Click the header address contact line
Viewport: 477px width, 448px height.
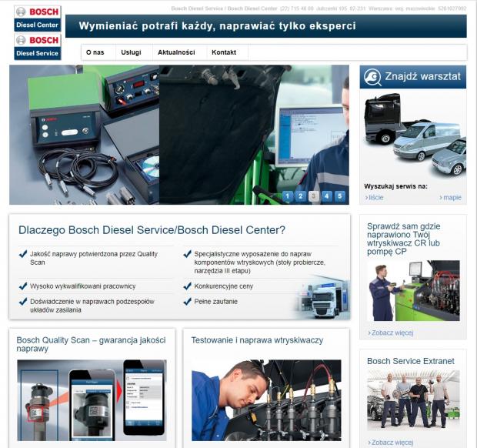coord(319,8)
